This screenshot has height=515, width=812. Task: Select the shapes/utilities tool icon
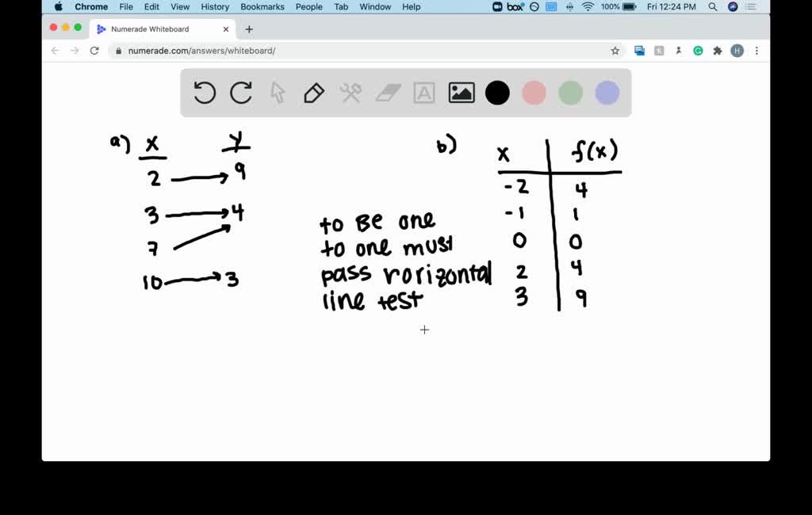click(x=350, y=93)
